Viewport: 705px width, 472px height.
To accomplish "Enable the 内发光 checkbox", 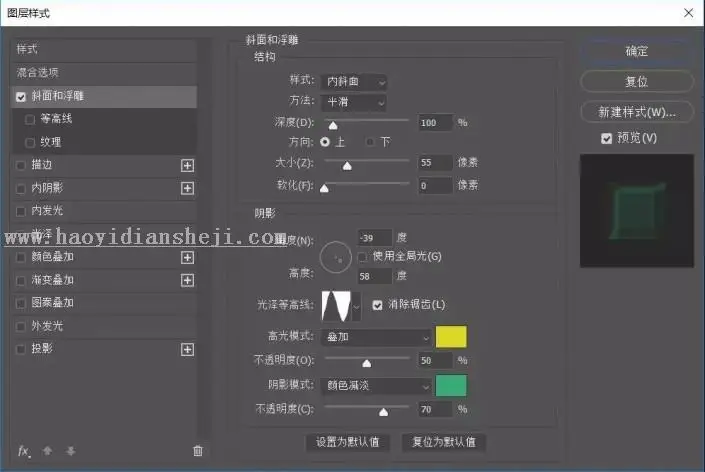I will (x=21, y=211).
